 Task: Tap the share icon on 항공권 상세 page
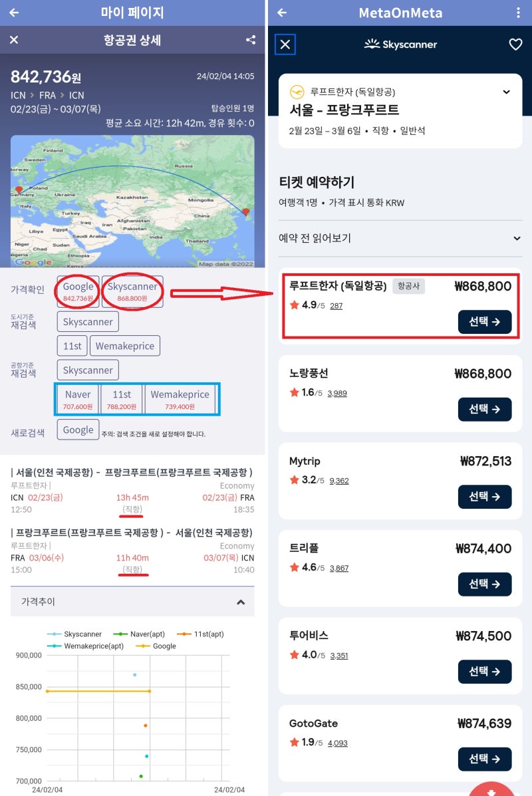point(251,40)
